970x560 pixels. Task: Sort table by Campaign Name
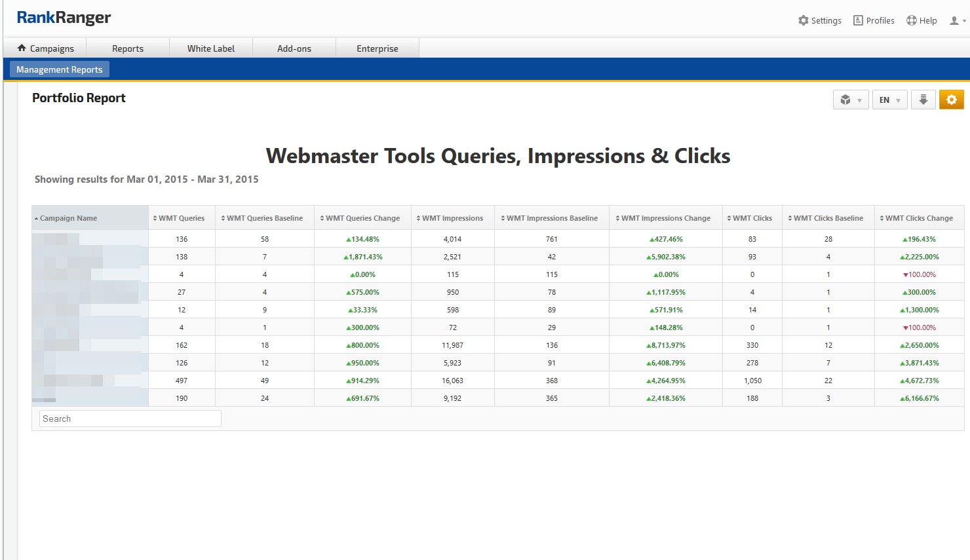pyautogui.click(x=68, y=218)
